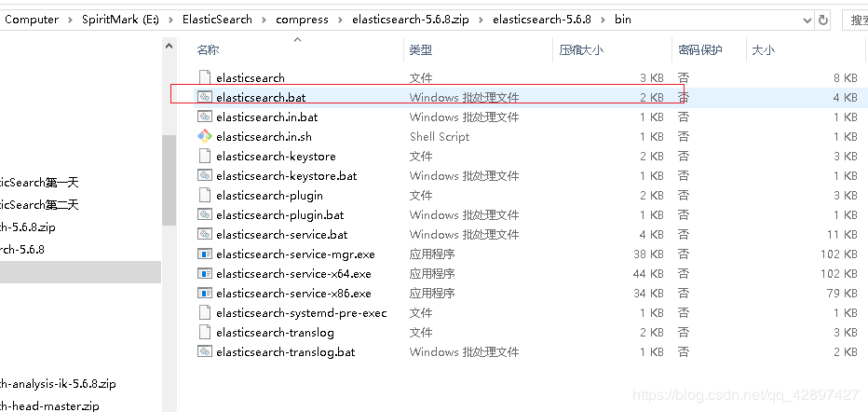Click the elasticsearch.in.sh shell script icon
This screenshot has width=868, height=412.
205,136
